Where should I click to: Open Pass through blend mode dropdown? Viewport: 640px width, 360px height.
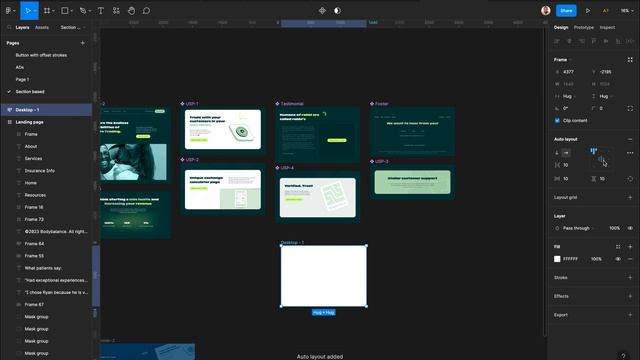tap(578, 228)
